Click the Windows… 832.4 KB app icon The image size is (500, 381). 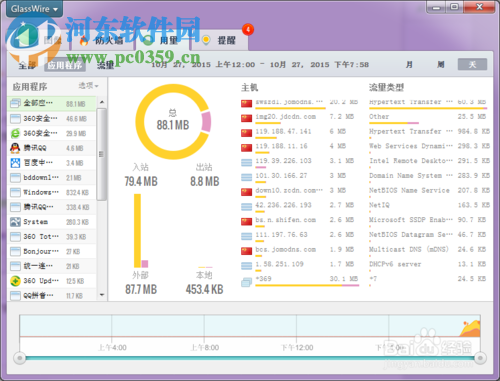15,192
